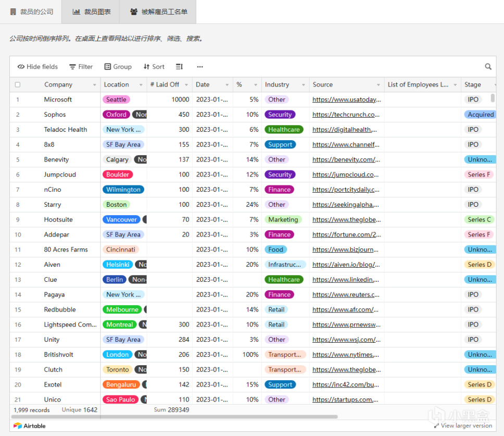Viewport: 504px width, 436px height.
Task: Open the Group option
Action: tap(118, 67)
